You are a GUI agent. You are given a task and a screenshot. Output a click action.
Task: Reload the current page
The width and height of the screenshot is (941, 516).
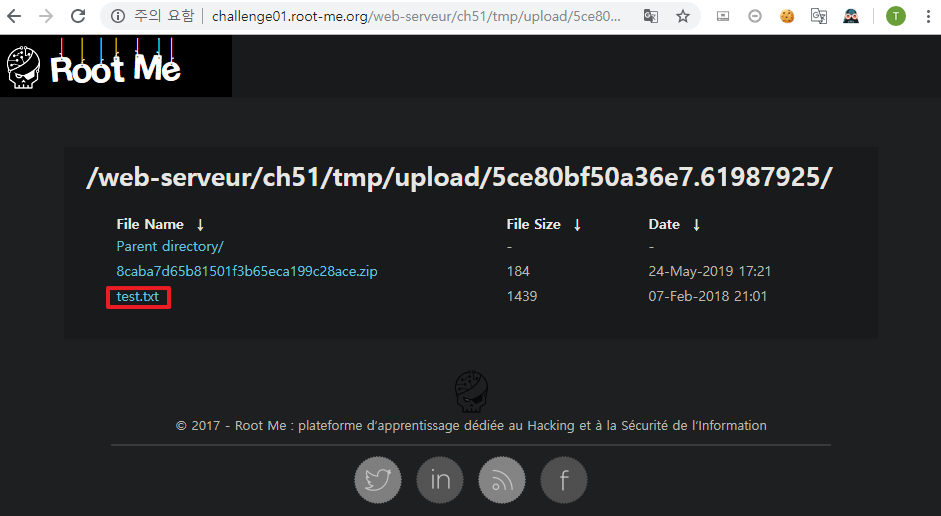pyautogui.click(x=78, y=16)
